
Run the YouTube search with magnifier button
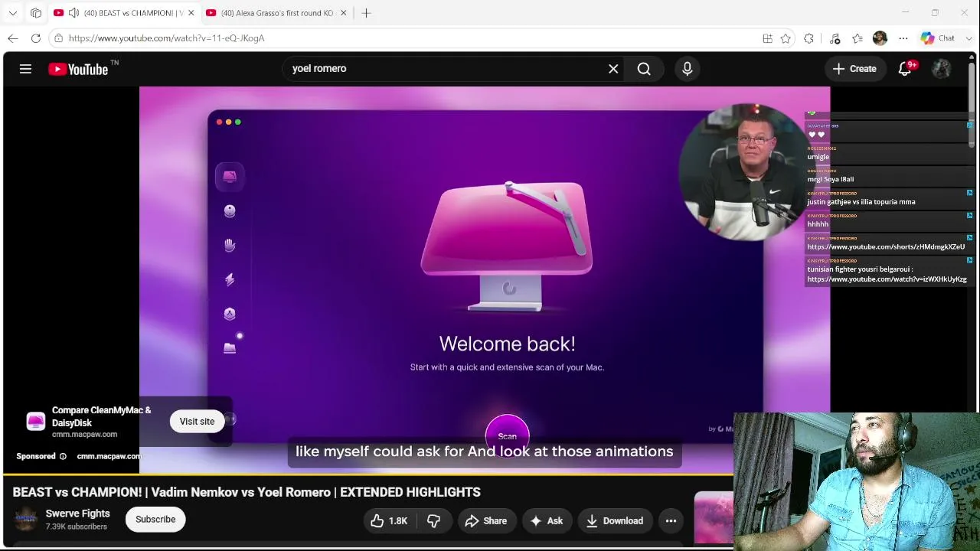[x=644, y=69]
